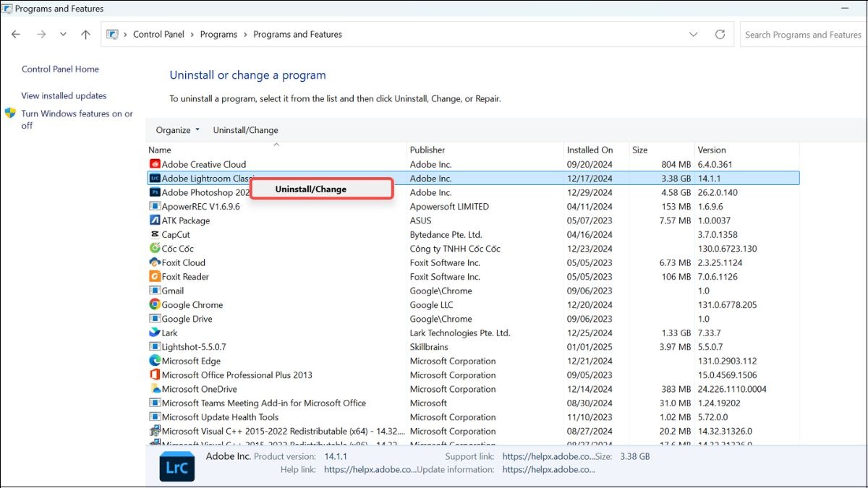Viewport: 868px width, 488px height.
Task: Select the Microsoft Visual C++ x64 row
Action: click(x=473, y=432)
